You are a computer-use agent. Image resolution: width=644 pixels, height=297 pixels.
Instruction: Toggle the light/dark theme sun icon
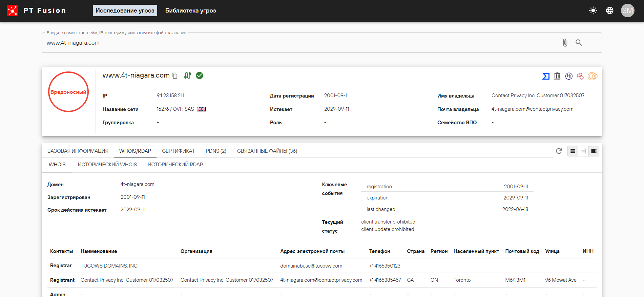593,10
